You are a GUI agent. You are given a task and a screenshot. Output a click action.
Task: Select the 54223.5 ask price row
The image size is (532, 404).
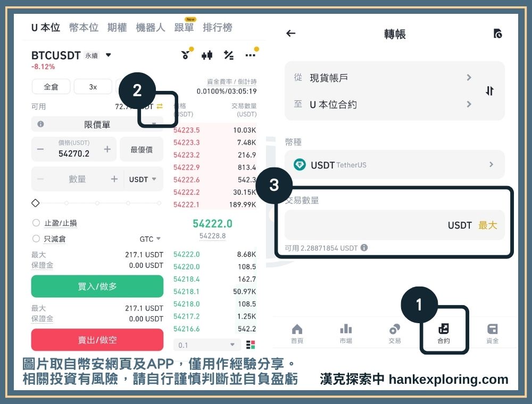click(215, 130)
